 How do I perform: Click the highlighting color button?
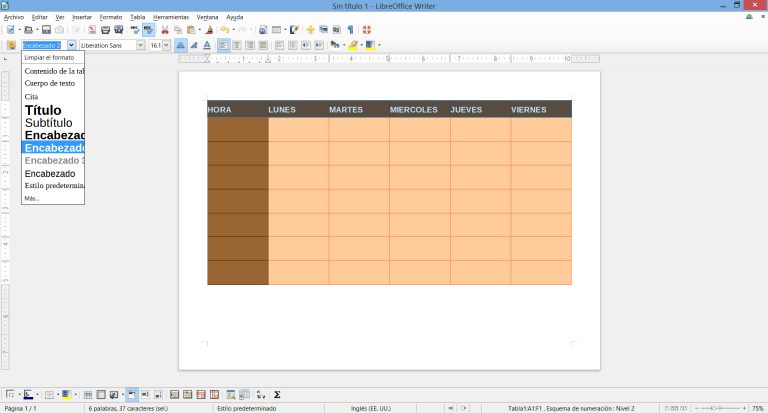click(353, 45)
